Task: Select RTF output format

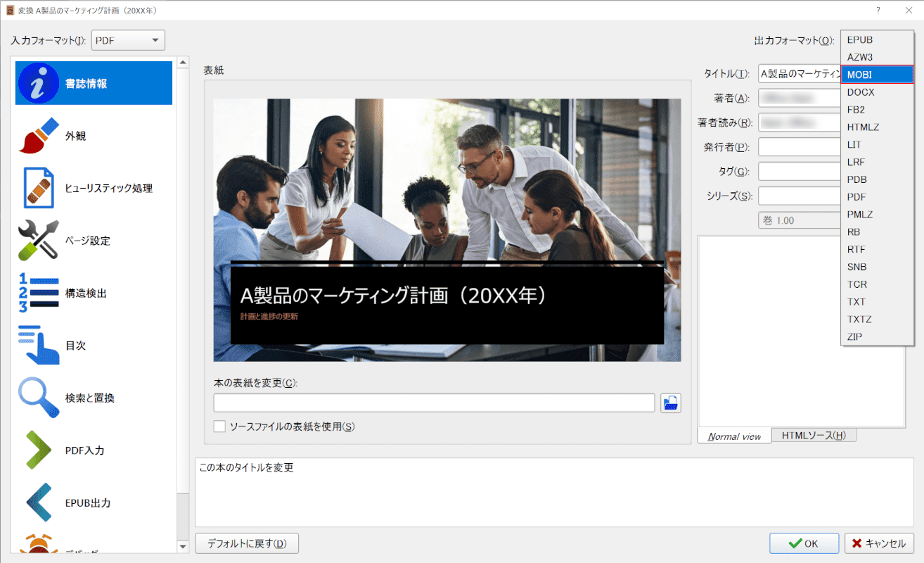Action: (877, 249)
